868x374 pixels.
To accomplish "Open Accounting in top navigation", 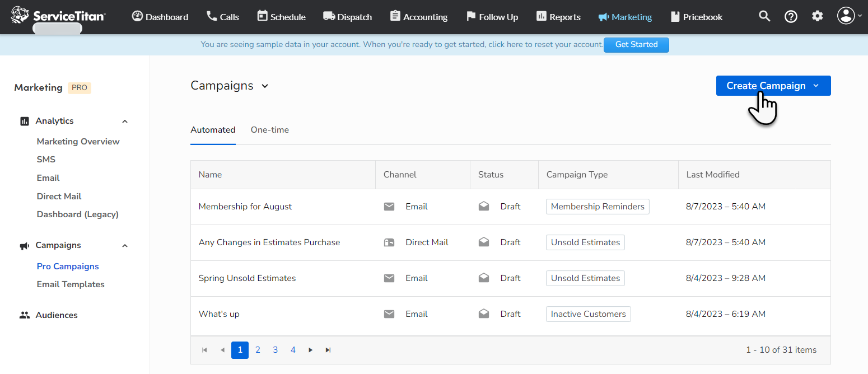I will pos(419,17).
